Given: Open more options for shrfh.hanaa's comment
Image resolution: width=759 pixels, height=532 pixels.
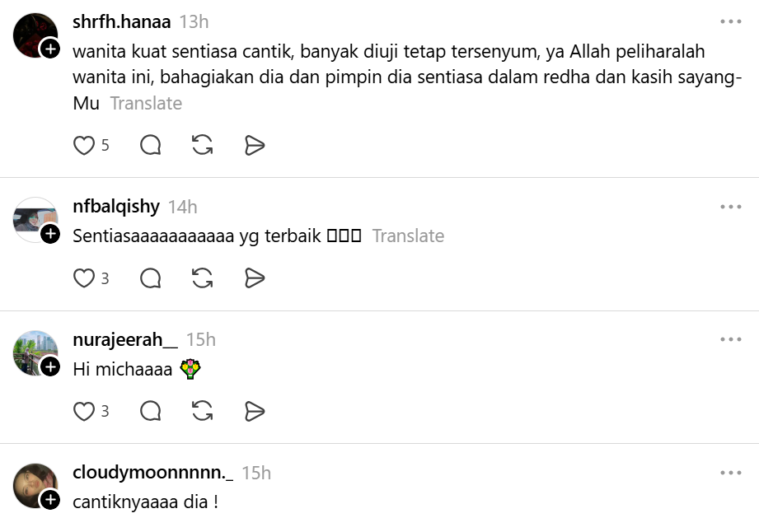Looking at the screenshot, I should click(731, 21).
